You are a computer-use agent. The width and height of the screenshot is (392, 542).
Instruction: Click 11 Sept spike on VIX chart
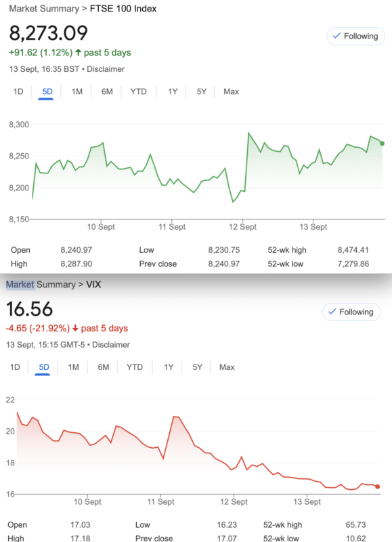(176, 417)
